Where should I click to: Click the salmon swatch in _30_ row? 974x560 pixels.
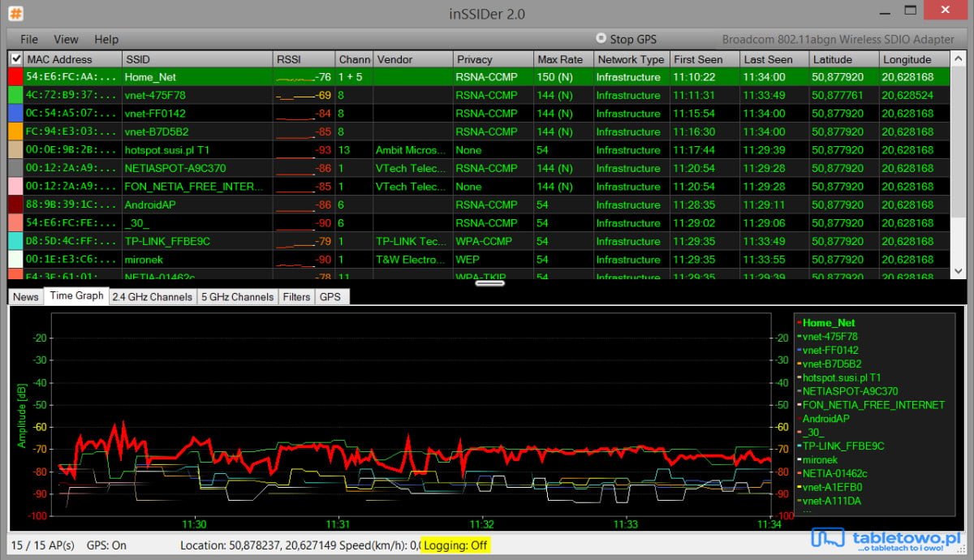tap(15, 223)
